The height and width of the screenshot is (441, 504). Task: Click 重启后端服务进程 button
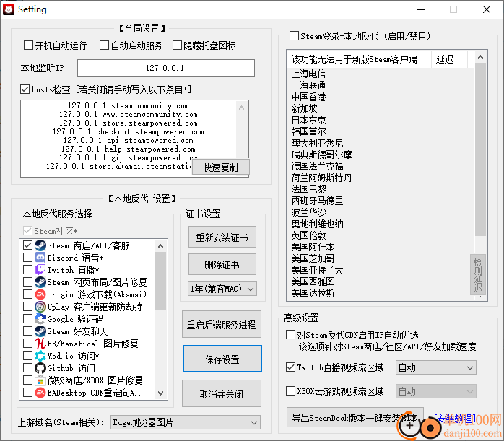point(222,324)
